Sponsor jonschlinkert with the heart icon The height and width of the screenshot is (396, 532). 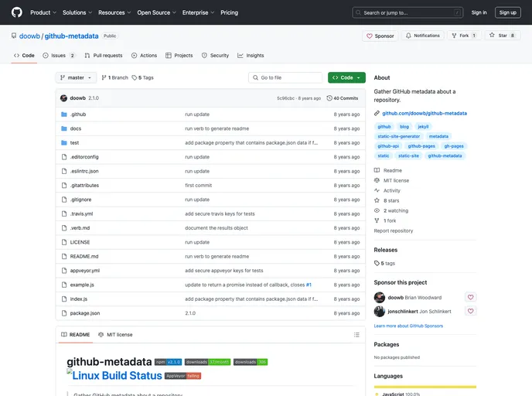click(471, 311)
